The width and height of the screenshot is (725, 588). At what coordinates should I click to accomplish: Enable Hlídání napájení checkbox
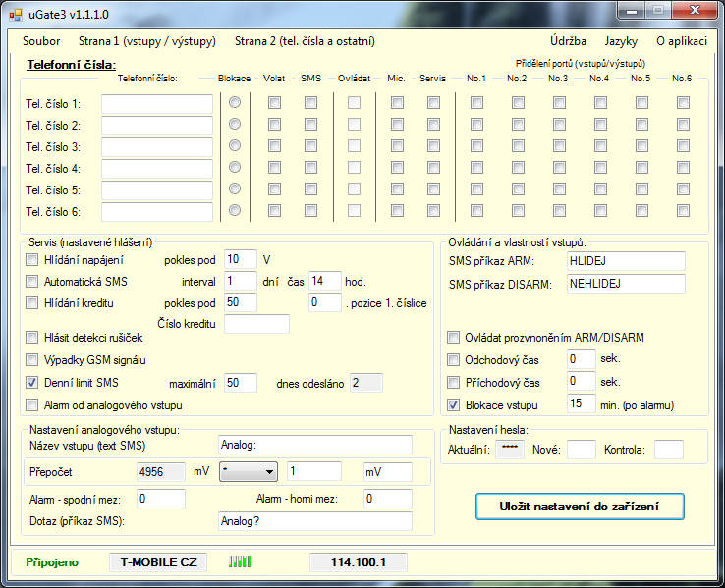[x=31, y=259]
